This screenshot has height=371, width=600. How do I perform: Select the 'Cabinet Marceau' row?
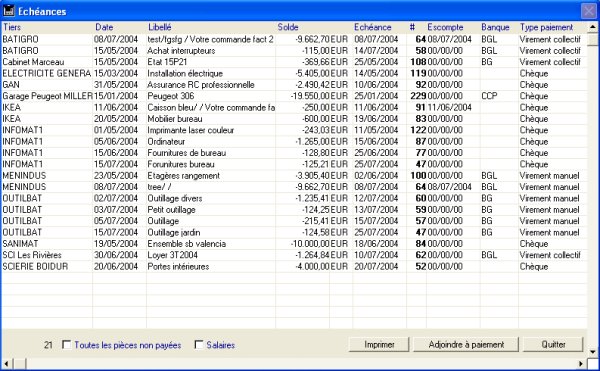pos(294,62)
